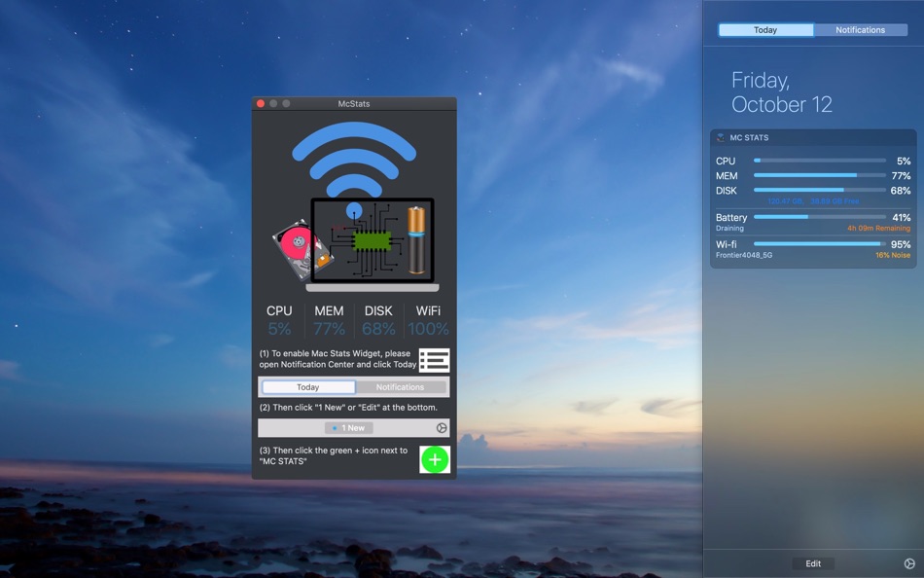Screen dimensions: 924x578
Task: Open Notification Center settings gear at bottom right
Action: tap(909, 563)
